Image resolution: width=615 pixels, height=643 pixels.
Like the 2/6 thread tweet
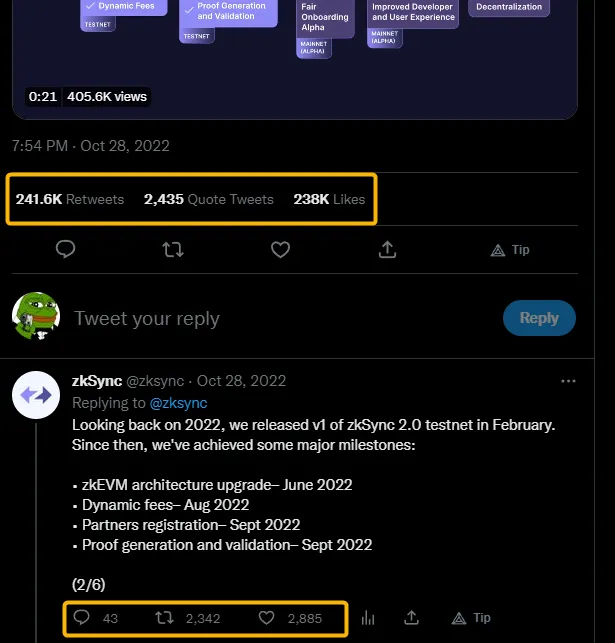(267, 618)
